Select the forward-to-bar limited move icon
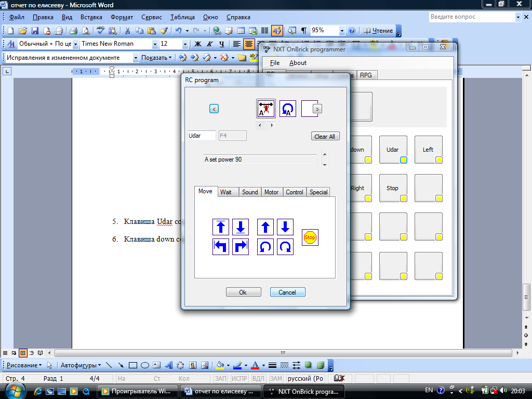The width and height of the screenshot is (532, 399). coord(221,227)
